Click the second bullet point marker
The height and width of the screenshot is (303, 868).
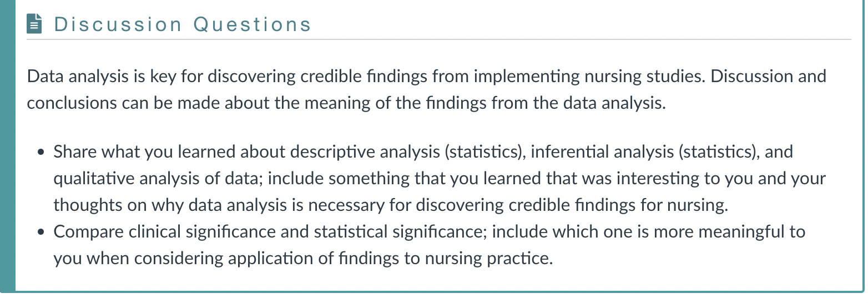click(41, 232)
